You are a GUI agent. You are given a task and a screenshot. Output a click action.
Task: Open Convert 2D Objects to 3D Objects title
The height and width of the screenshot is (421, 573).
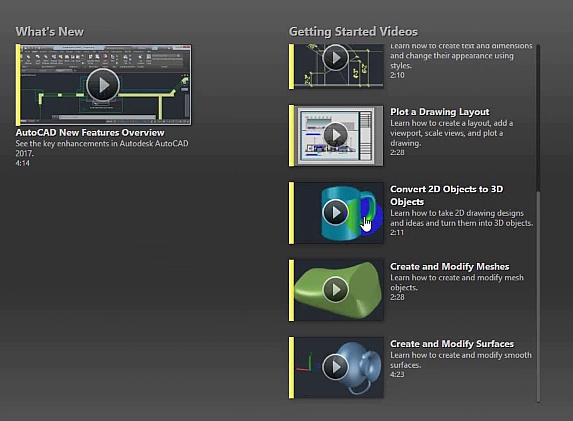pos(447,196)
